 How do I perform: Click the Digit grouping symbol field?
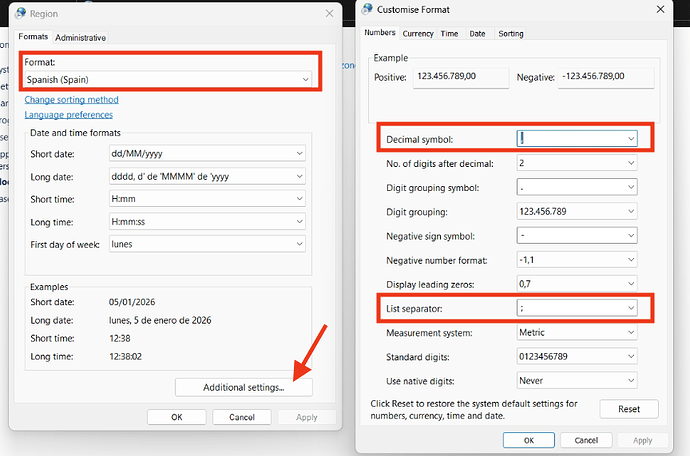[x=576, y=187]
